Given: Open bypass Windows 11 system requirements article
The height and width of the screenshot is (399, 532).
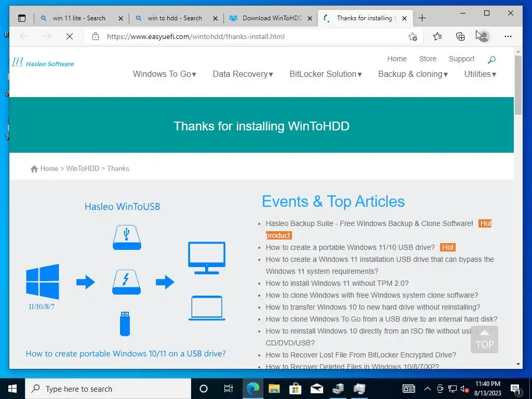Looking at the screenshot, I should click(380, 265).
